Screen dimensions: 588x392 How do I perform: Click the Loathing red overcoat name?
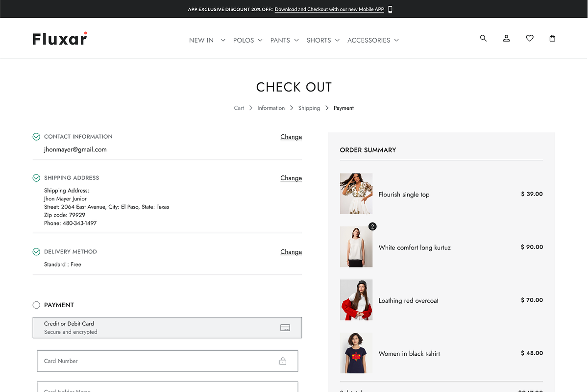409,300
